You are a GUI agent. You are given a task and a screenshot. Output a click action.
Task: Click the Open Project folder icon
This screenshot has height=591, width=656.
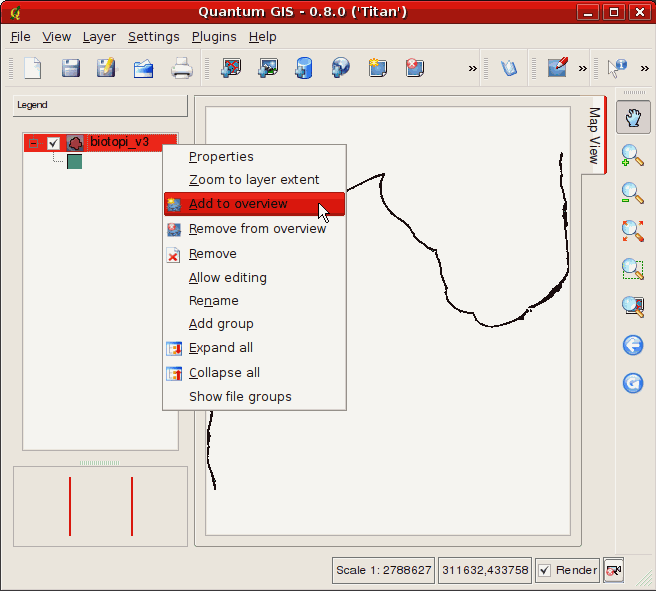tap(144, 69)
